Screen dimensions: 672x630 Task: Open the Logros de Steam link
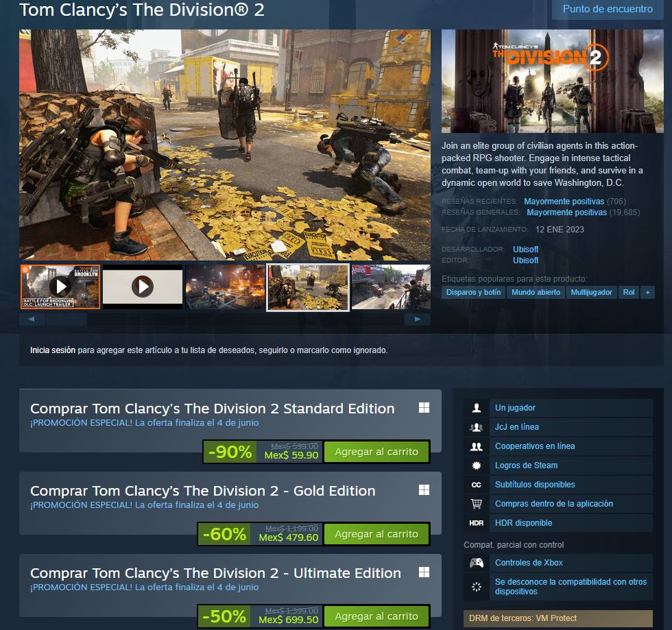pyautogui.click(x=527, y=465)
